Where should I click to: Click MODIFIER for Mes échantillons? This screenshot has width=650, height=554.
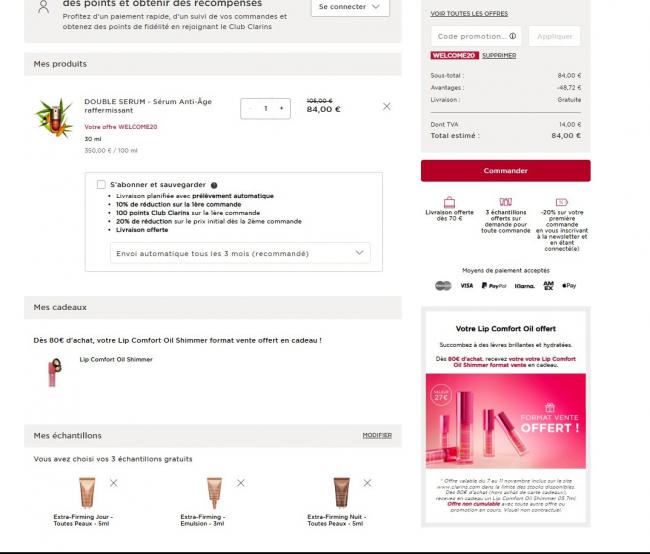377,435
